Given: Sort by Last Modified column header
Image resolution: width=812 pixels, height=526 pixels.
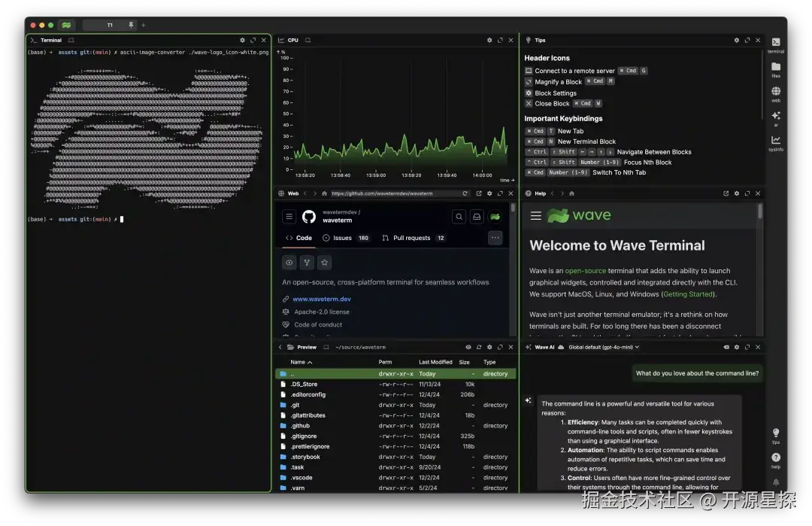Looking at the screenshot, I should tap(435, 362).
